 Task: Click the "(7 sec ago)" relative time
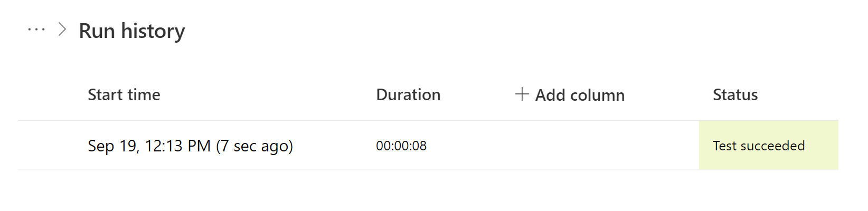[x=254, y=146]
